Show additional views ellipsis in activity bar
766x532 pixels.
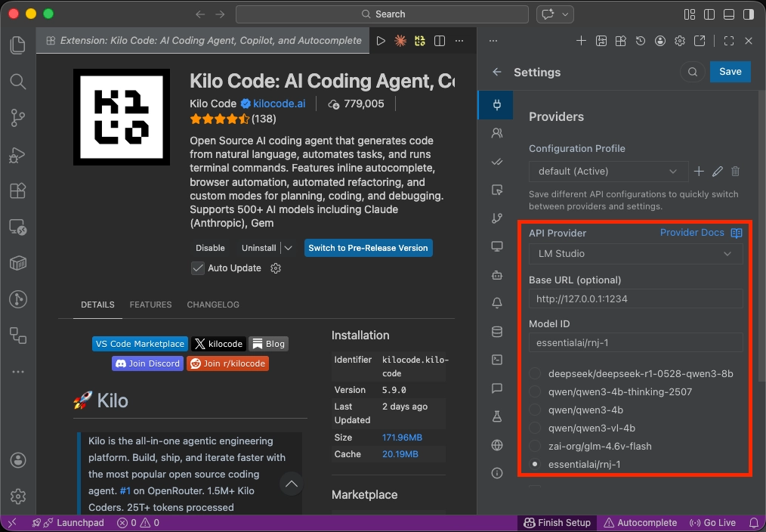[18, 372]
